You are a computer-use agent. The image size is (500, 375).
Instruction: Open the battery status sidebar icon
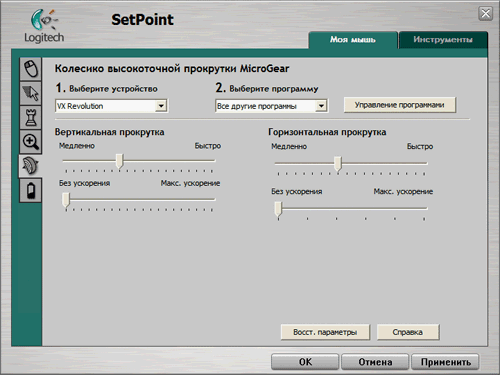click(x=31, y=190)
